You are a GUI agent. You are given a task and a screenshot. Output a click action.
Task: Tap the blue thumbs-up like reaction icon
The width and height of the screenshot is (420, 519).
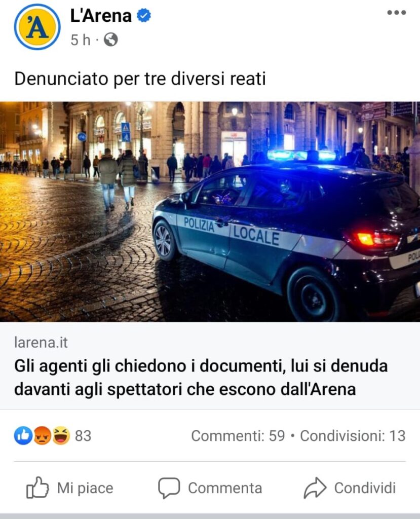[x=23, y=435]
